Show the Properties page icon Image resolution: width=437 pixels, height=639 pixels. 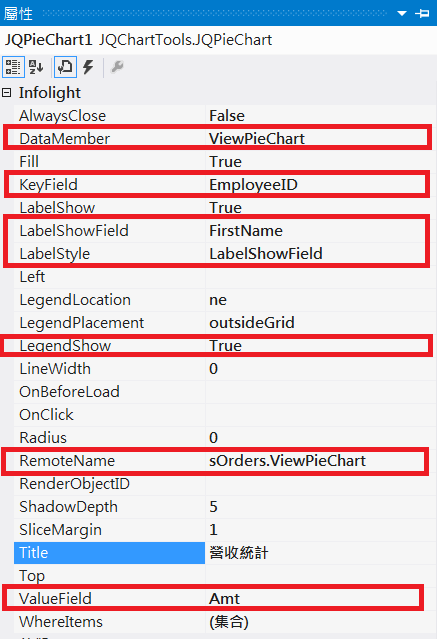click(x=65, y=67)
